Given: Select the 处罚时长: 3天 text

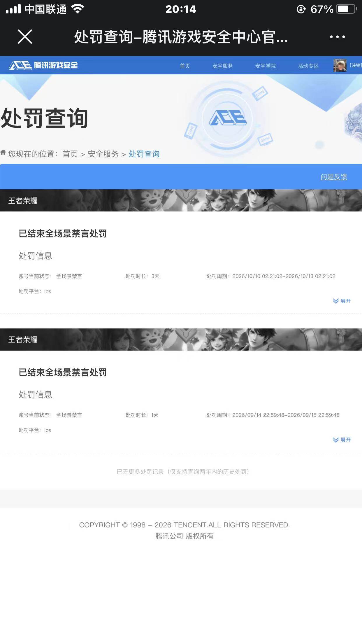Looking at the screenshot, I should coord(143,276).
